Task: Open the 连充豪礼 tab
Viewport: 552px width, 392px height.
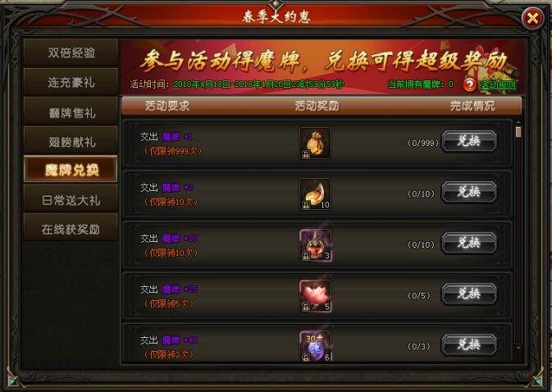Action: click(71, 82)
